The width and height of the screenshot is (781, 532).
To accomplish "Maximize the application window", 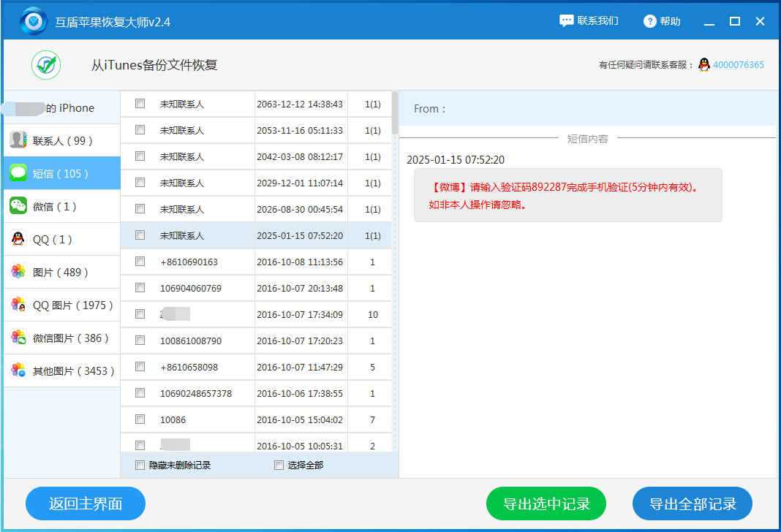I will (735, 21).
